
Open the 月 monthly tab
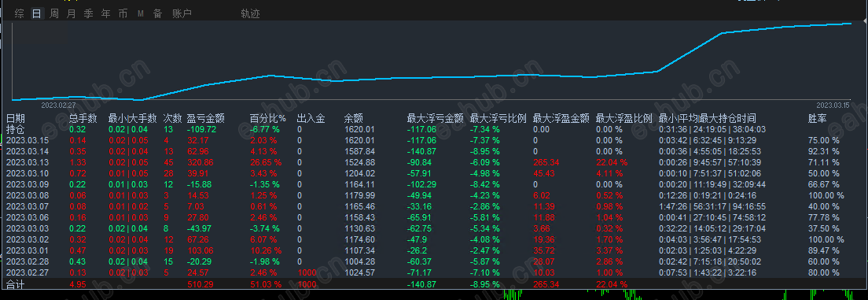(x=71, y=14)
